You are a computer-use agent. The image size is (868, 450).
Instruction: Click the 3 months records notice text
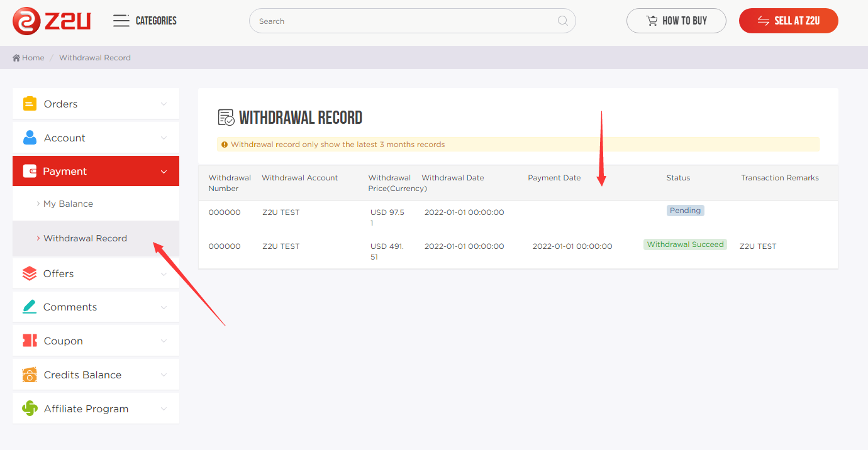(338, 145)
